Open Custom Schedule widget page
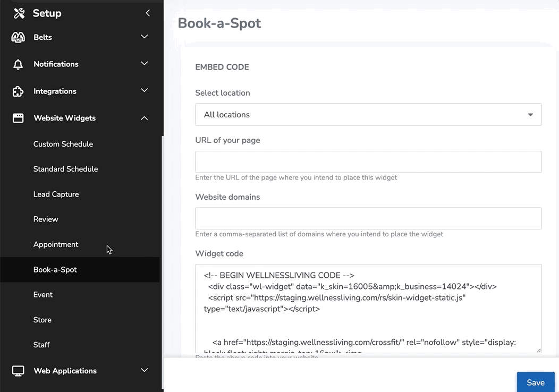Screen dimensions: 559x392 pyautogui.click(x=63, y=144)
